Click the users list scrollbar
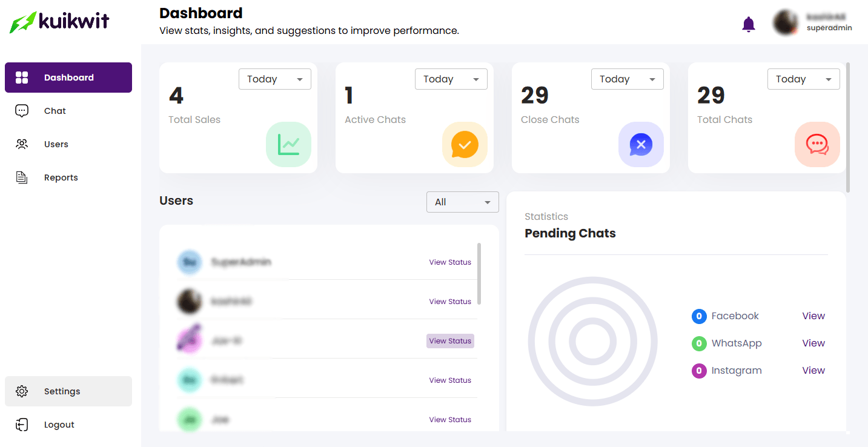Screen dimensions: 868x447 479,274
